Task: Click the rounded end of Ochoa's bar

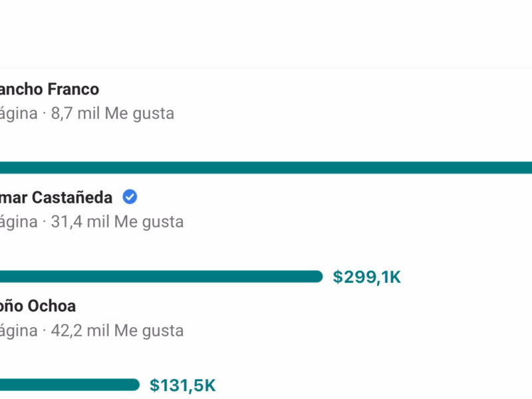Action: (x=134, y=385)
